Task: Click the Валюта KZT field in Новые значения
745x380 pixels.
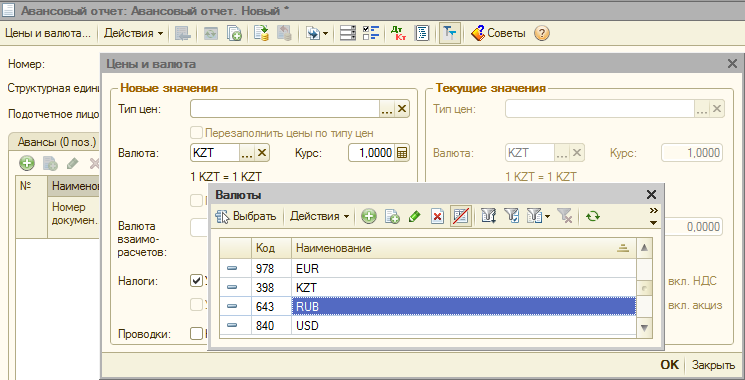Action: coord(215,153)
